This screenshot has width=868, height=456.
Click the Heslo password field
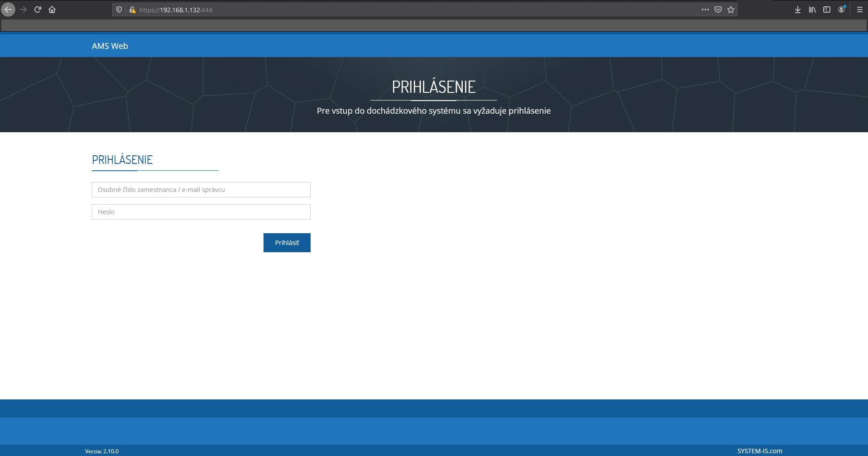(201, 211)
